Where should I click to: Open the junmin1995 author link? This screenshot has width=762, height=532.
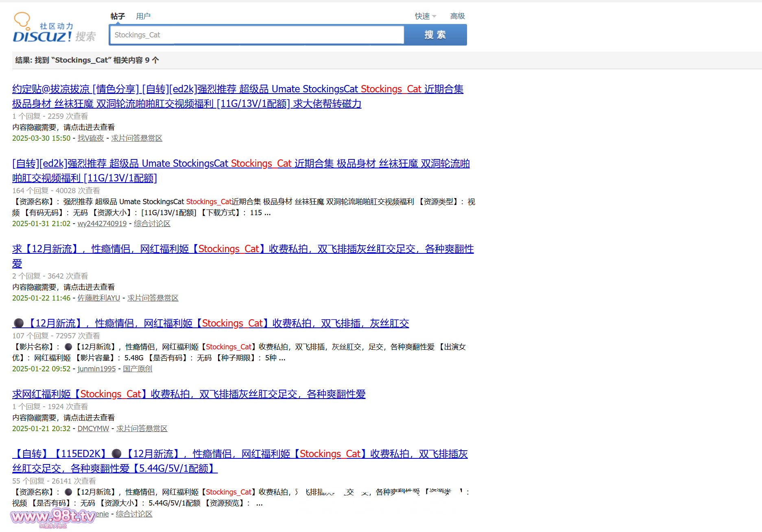tap(97, 369)
